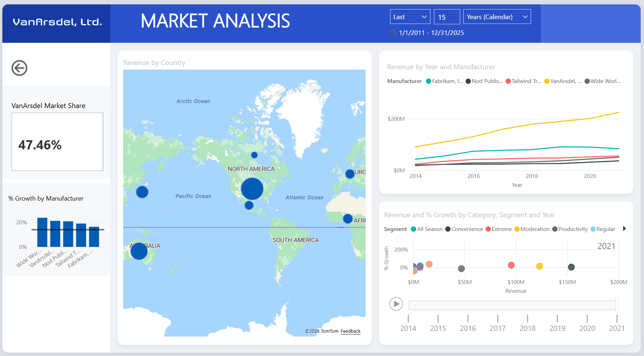Click the back arrow button

pos(19,68)
